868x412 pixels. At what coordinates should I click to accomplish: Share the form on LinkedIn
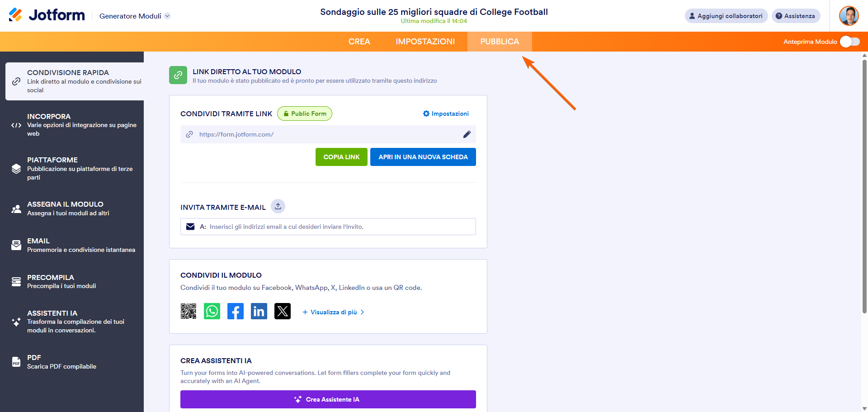point(259,311)
